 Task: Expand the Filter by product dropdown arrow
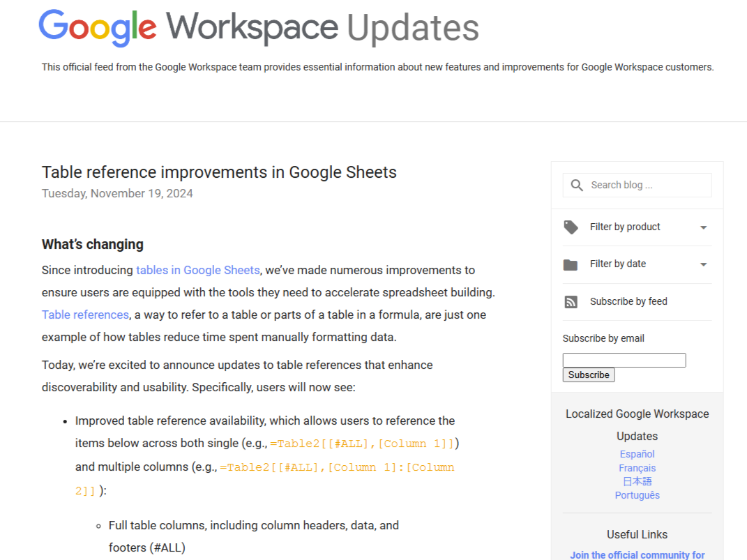pos(703,227)
